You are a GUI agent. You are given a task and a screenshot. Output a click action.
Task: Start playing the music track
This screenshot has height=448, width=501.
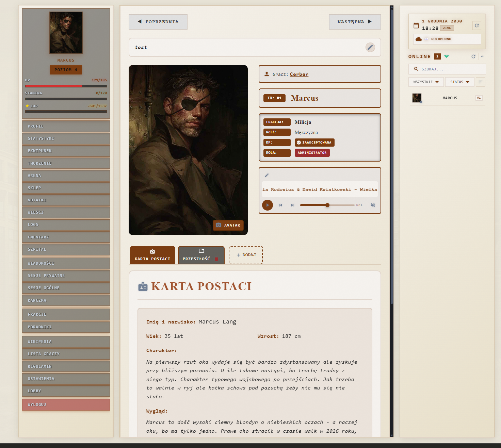268,205
